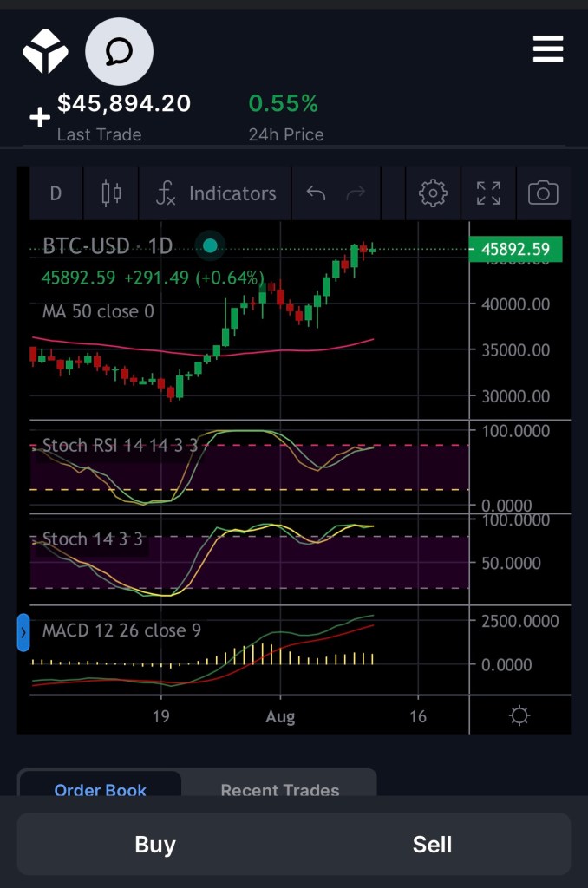
Task: Expand the left drawing panel arrow
Action: pos(23,633)
